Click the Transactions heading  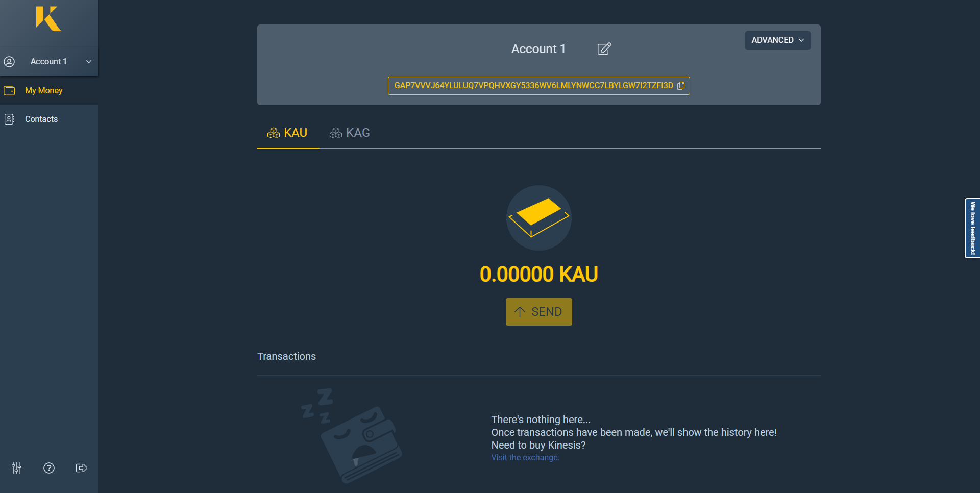286,357
